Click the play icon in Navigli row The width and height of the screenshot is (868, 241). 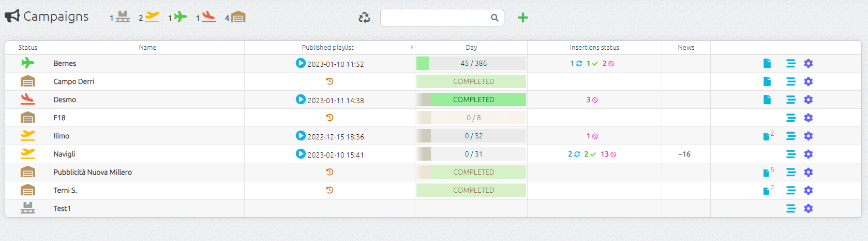tap(301, 154)
